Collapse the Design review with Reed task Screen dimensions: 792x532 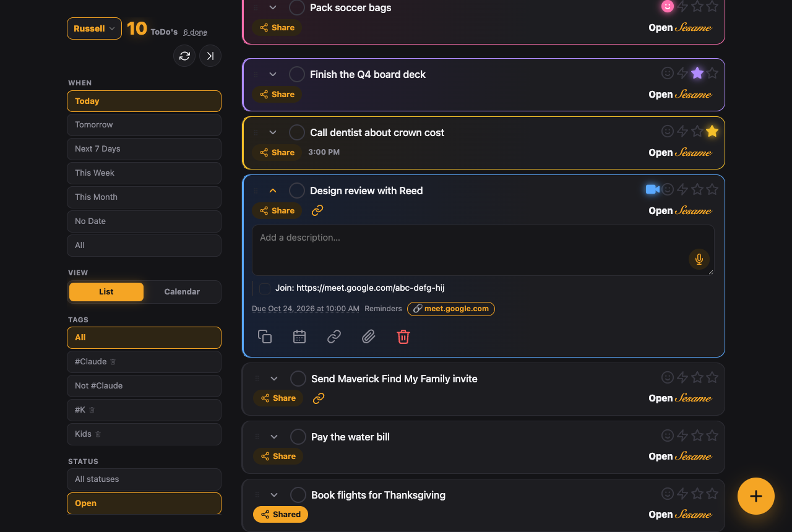tap(273, 191)
